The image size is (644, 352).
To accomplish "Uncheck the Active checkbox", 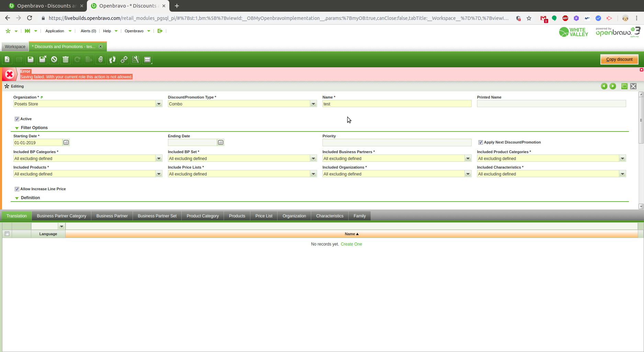I will click(x=17, y=119).
